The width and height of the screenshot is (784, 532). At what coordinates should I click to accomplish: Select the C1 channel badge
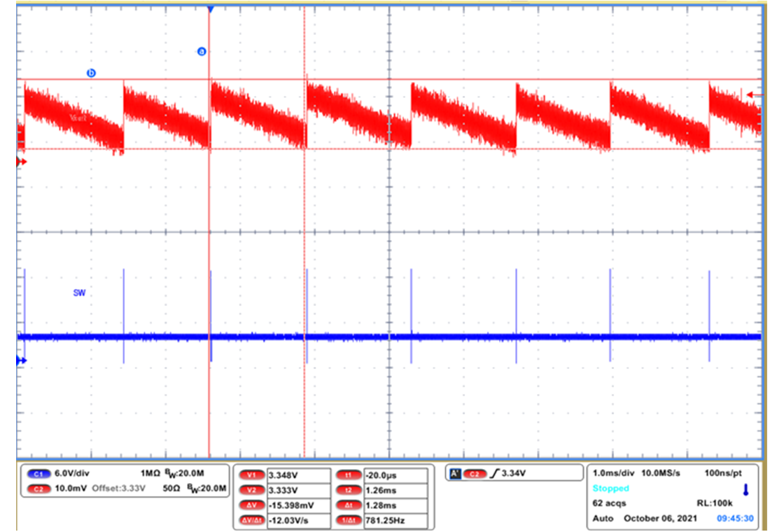pos(38,473)
